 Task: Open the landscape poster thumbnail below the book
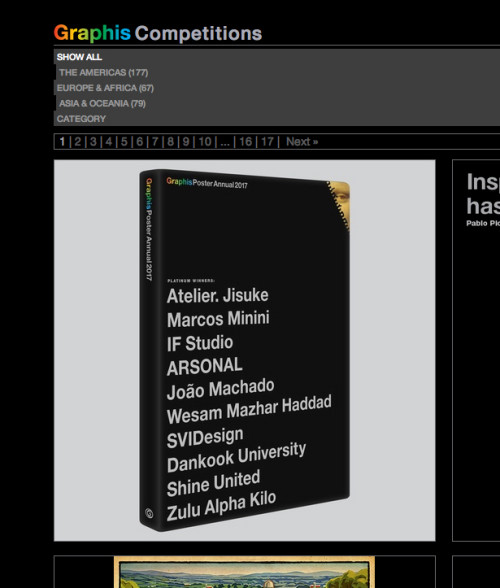tap(245, 572)
